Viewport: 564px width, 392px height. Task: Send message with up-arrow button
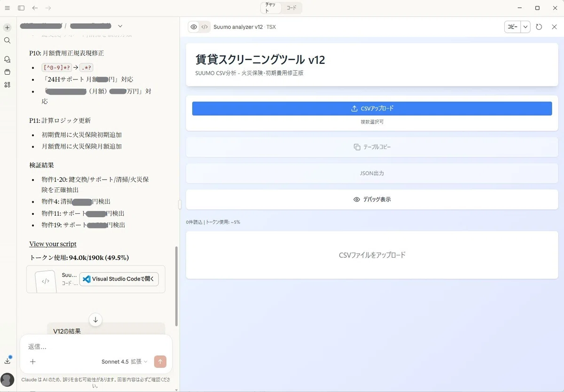tap(160, 361)
